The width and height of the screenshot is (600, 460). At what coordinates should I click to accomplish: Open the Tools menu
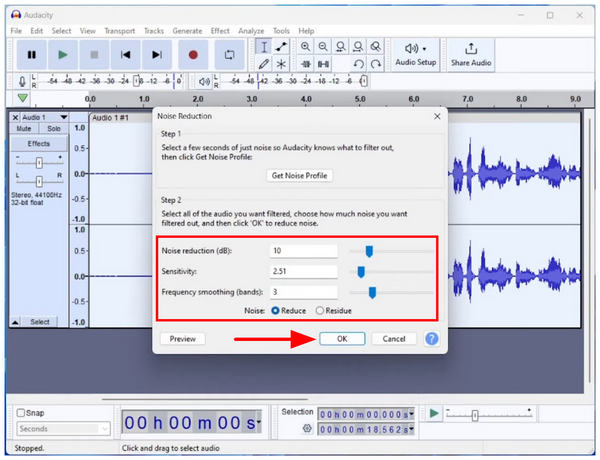click(281, 31)
